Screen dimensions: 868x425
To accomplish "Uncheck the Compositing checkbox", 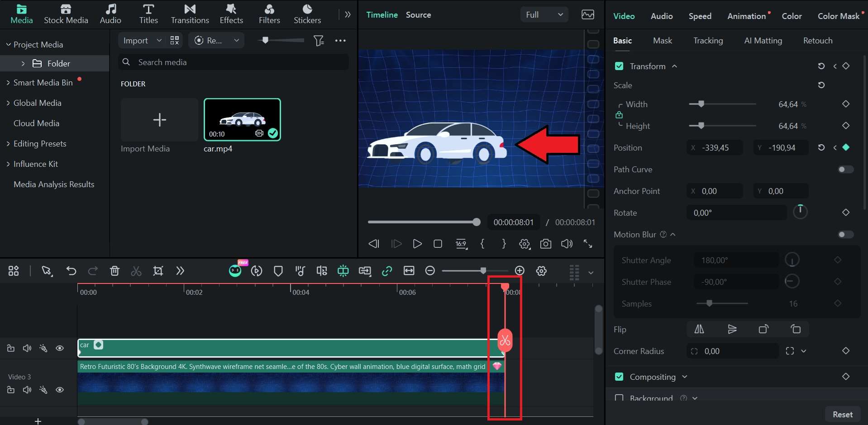I will (x=619, y=377).
